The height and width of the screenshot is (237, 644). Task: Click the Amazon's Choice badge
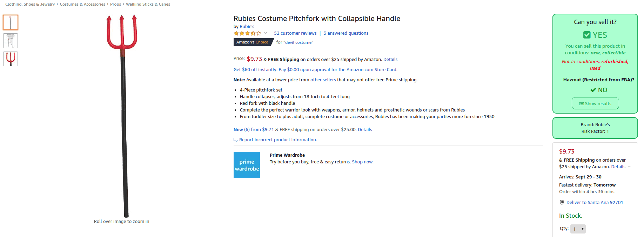(253, 42)
